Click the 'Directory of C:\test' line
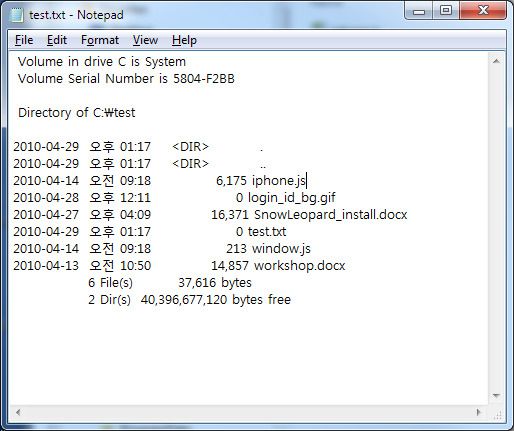This screenshot has height=431, width=514. (77, 113)
